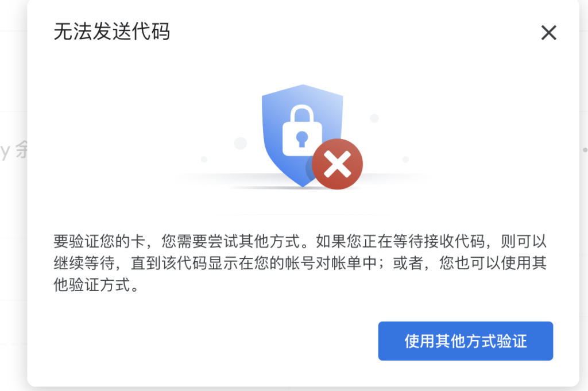Click the text line starting 继续等待
Image resolution: width=588 pixels, height=391 pixels.
click(300, 263)
